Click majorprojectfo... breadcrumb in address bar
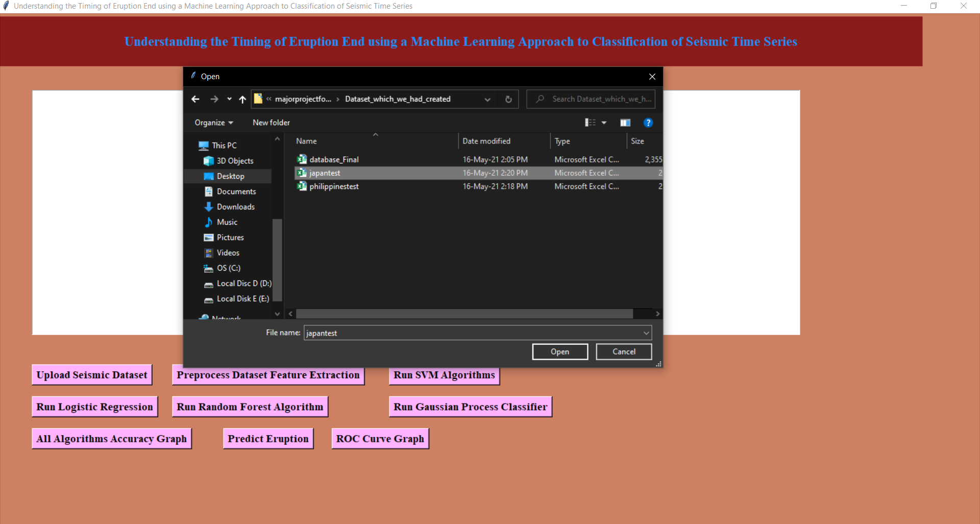The height and width of the screenshot is (524, 980). pyautogui.click(x=303, y=99)
